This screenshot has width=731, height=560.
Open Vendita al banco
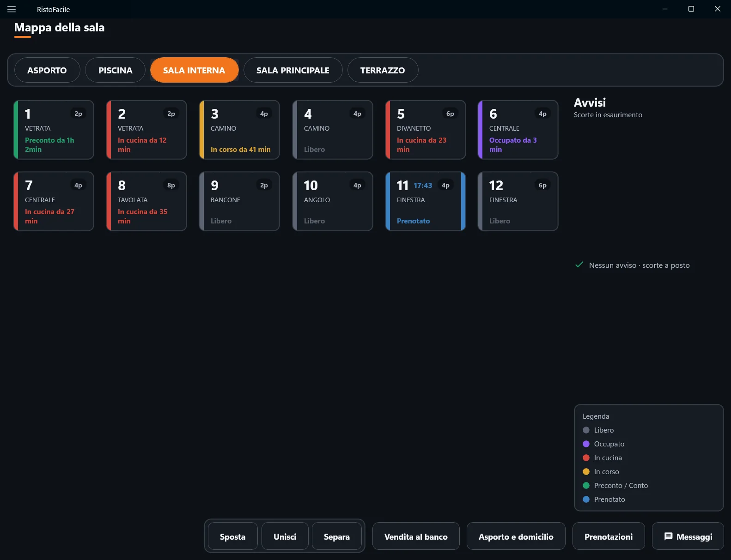point(416,536)
